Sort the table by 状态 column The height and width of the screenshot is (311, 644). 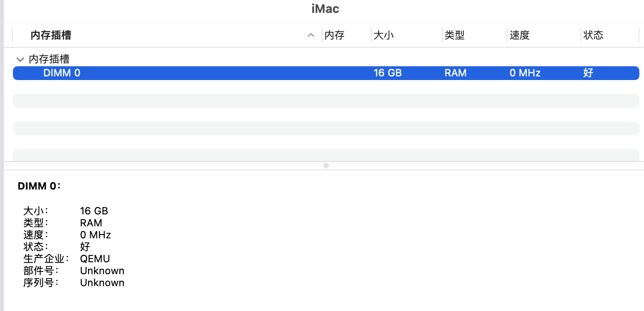[x=593, y=35]
